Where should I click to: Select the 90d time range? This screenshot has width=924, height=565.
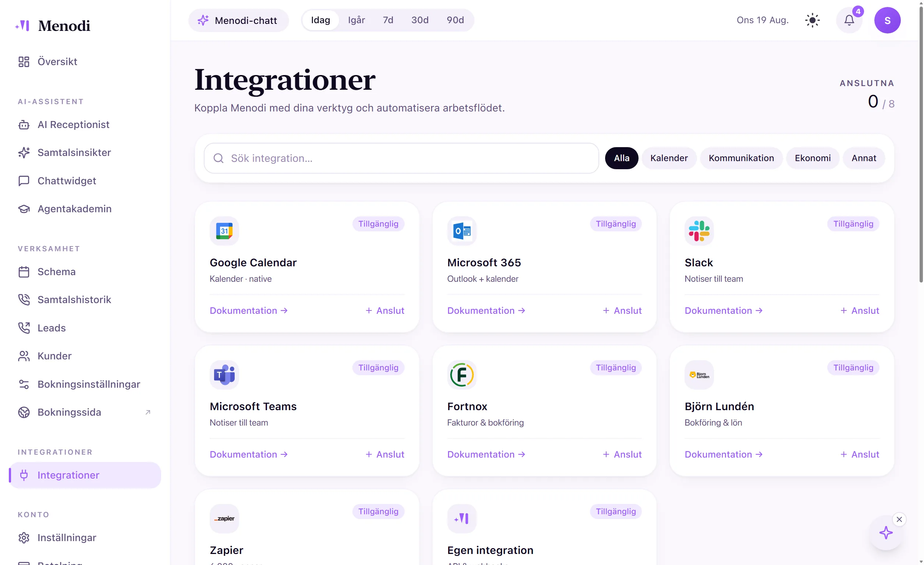pos(455,20)
